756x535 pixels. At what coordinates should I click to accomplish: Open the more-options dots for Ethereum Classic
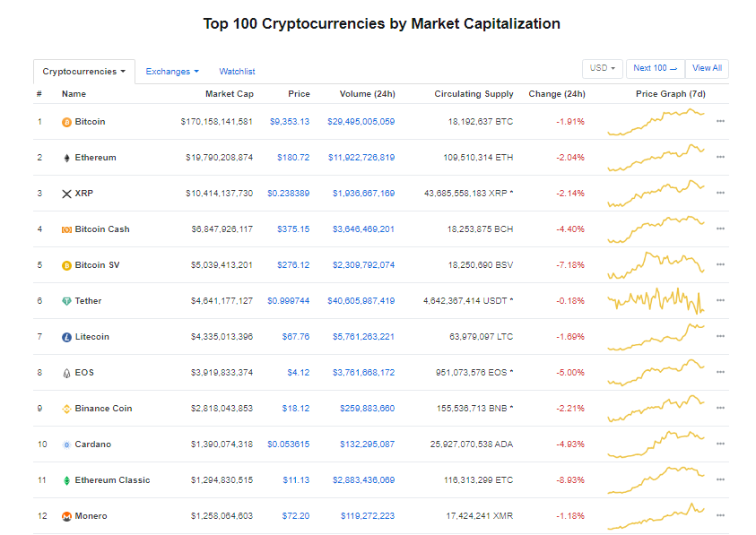tap(720, 479)
